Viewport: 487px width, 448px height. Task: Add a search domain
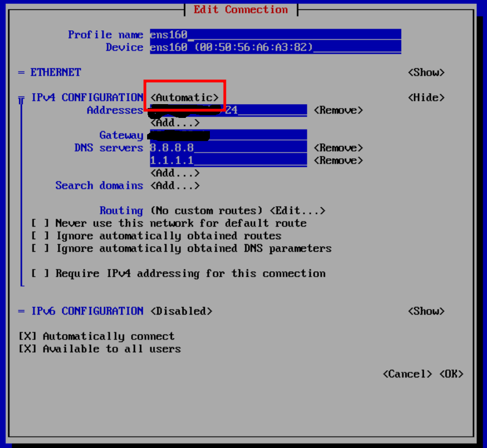click(x=175, y=186)
